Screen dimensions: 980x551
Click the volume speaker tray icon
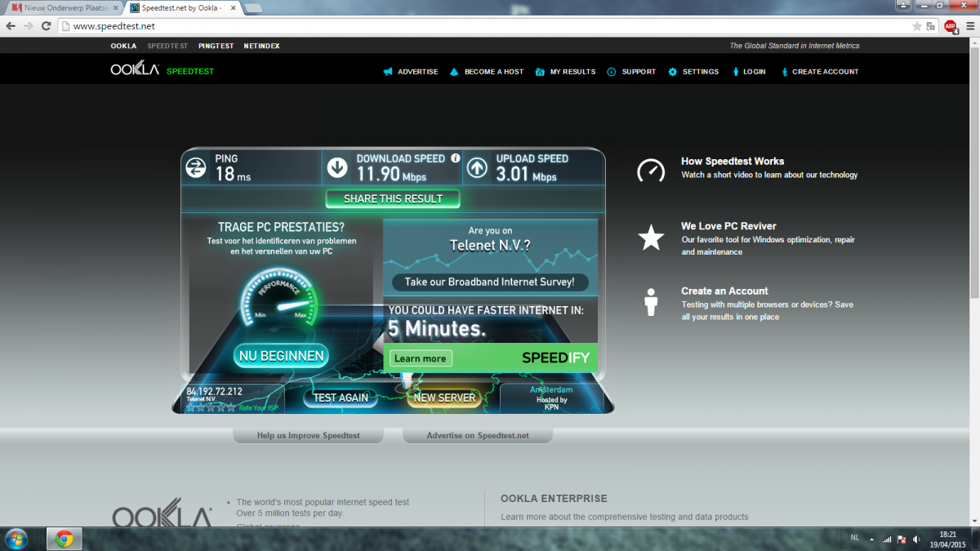pos(916,539)
